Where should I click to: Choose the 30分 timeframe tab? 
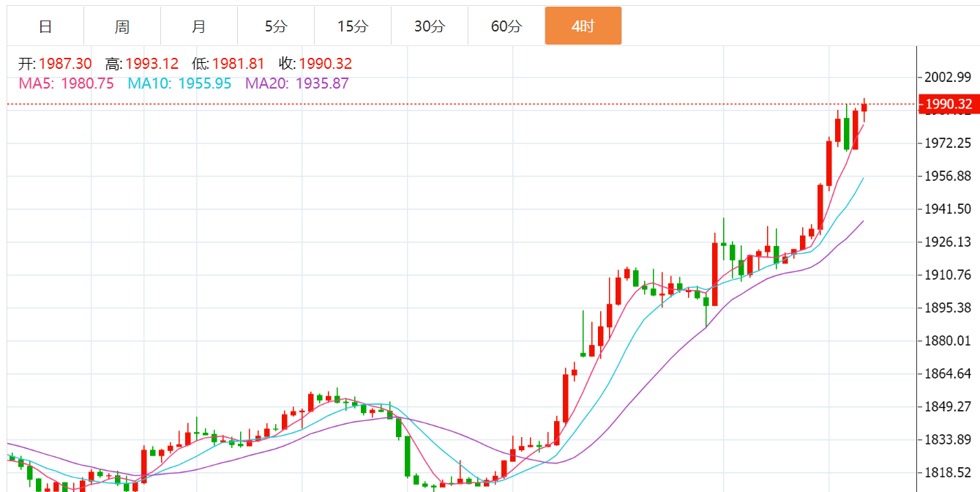coord(430,26)
